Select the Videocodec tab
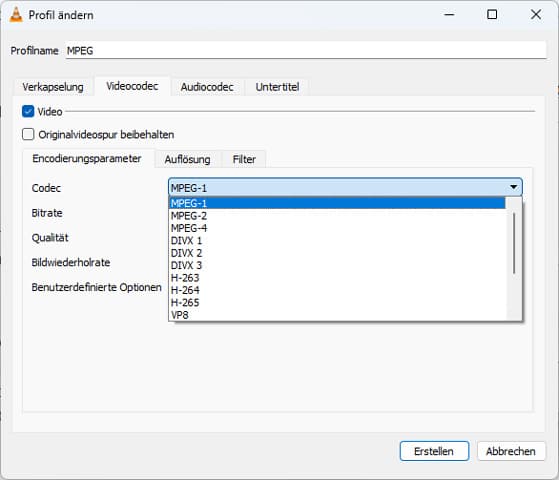Image resolution: width=559 pixels, height=480 pixels. pyautogui.click(x=132, y=86)
